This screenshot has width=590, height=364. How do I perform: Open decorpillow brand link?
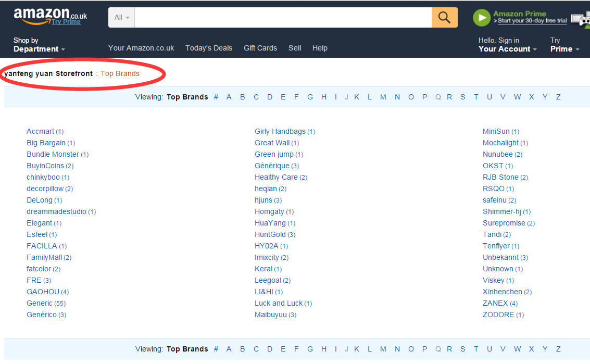45,189
